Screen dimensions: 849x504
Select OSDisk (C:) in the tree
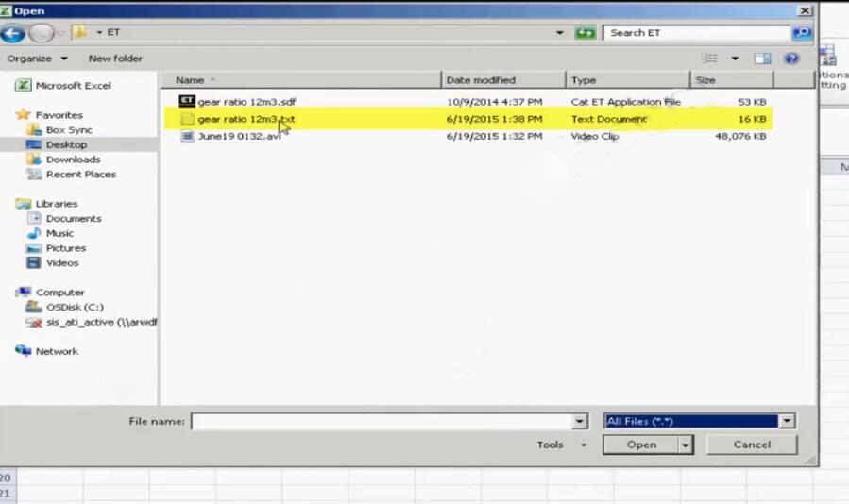(x=75, y=307)
